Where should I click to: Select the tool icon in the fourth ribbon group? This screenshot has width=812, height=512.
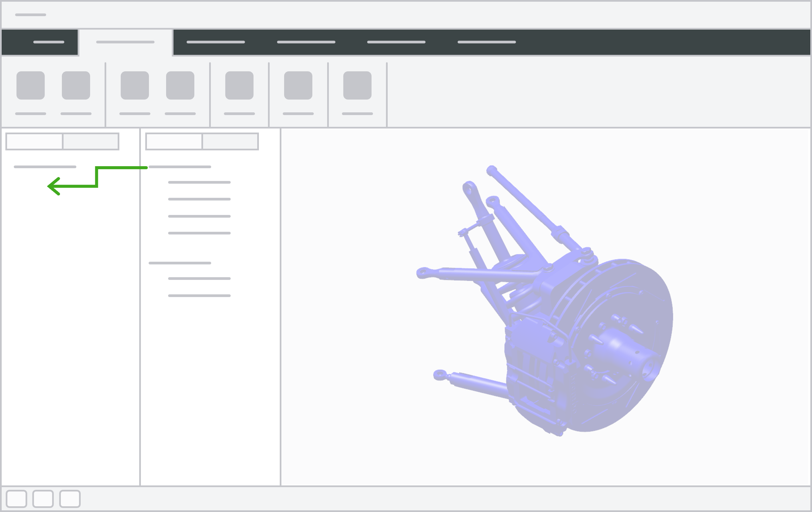pyautogui.click(x=298, y=85)
